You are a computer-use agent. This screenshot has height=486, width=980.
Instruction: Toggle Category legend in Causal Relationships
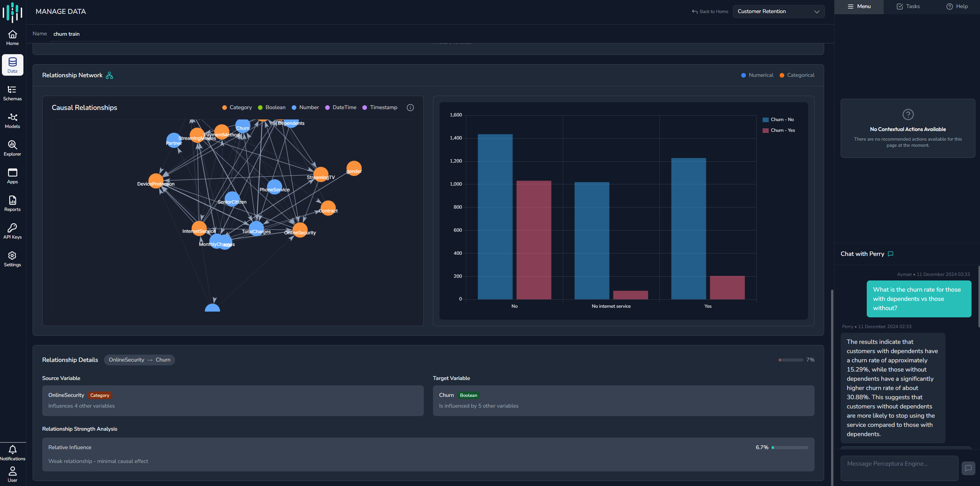237,108
